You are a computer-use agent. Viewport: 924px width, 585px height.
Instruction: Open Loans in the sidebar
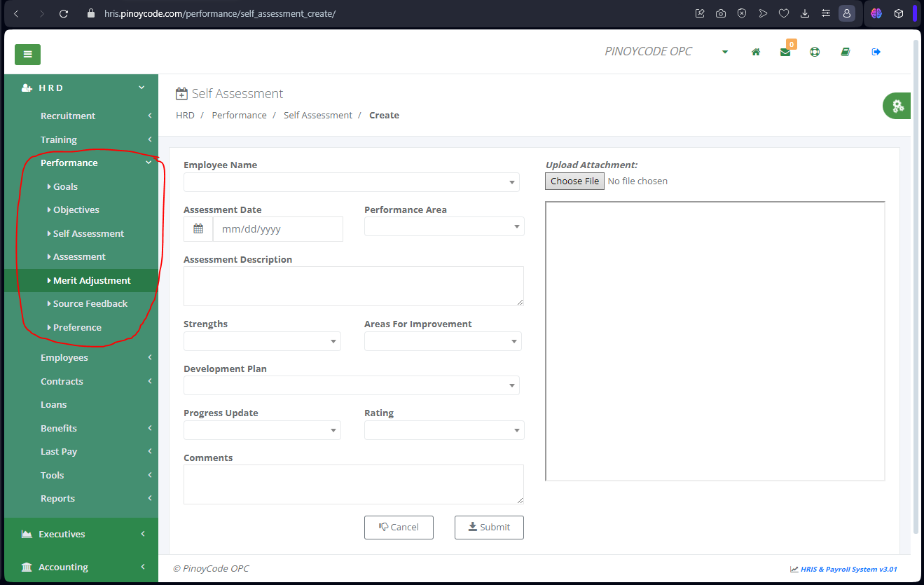[53, 404]
